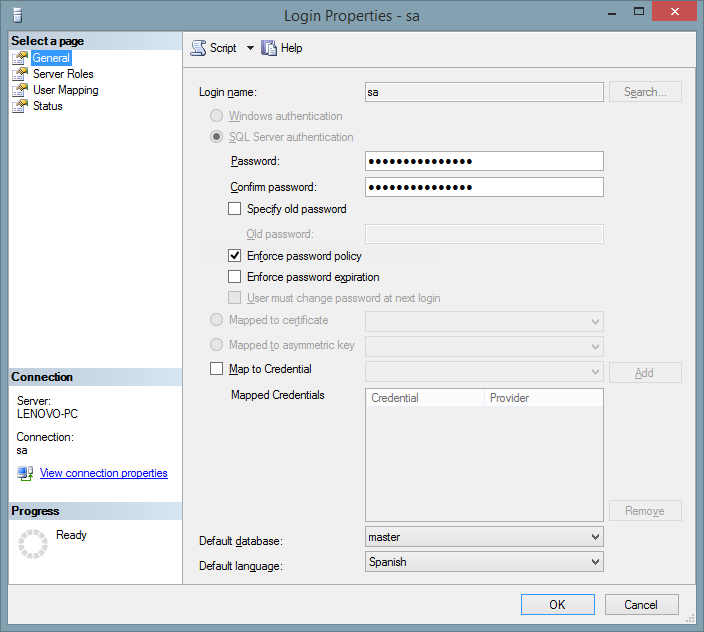Click the progress spinner indicator

click(x=33, y=544)
